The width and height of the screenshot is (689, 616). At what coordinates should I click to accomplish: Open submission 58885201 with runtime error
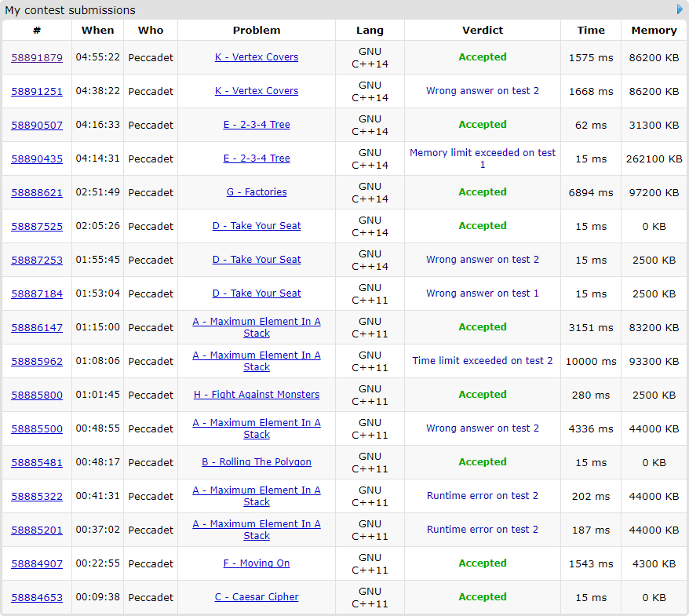[x=37, y=530]
